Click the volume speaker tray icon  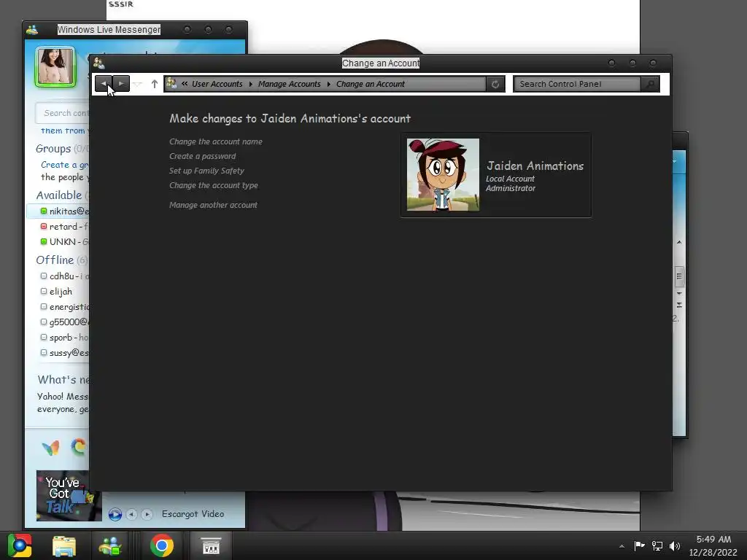click(675, 545)
